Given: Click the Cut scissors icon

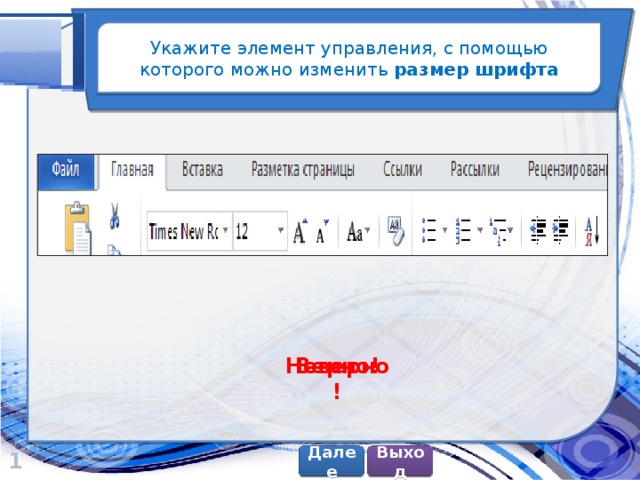Looking at the screenshot, I should [x=115, y=216].
